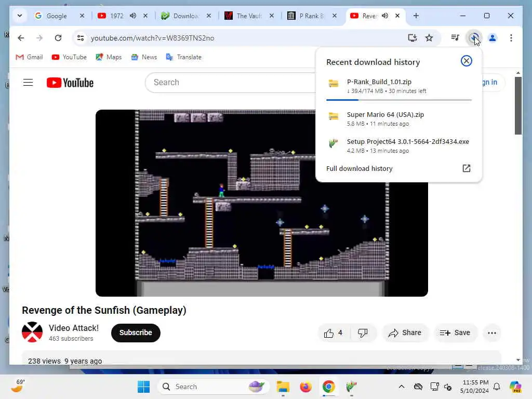
Task: Open Project64 installer taskbar icon
Action: (351, 387)
